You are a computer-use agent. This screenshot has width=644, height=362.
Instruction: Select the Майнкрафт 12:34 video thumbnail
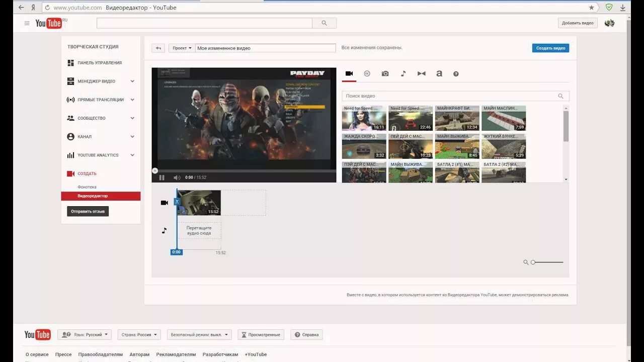(x=457, y=118)
